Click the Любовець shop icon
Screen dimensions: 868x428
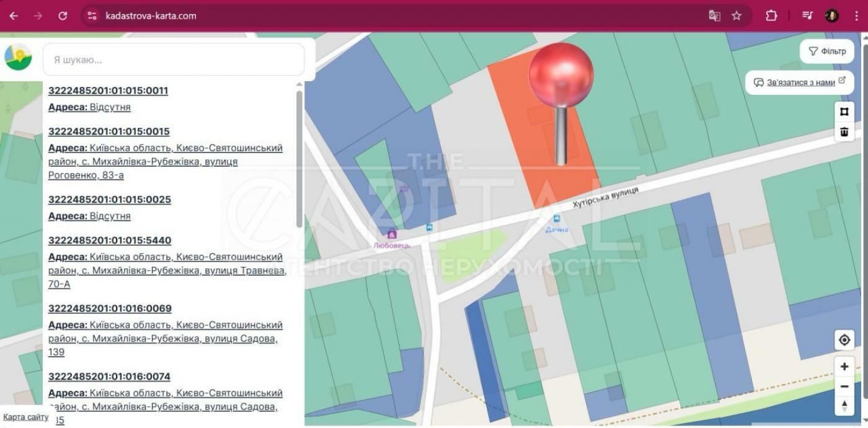click(391, 234)
